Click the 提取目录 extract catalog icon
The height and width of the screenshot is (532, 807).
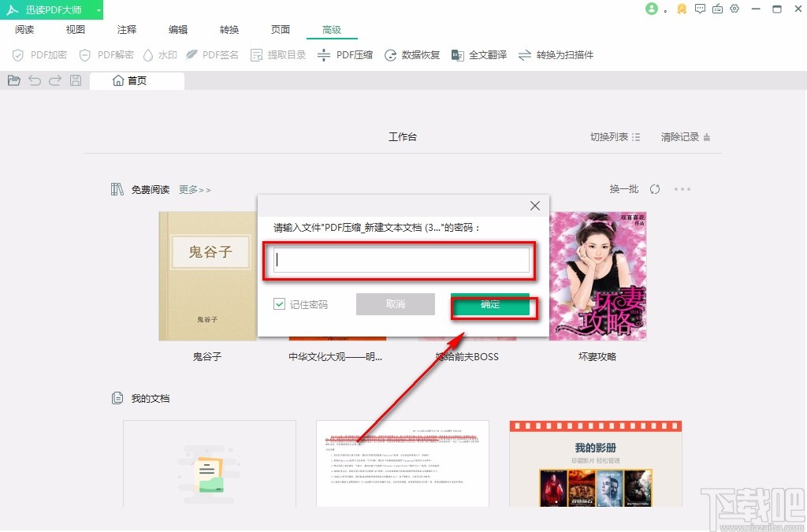point(277,55)
